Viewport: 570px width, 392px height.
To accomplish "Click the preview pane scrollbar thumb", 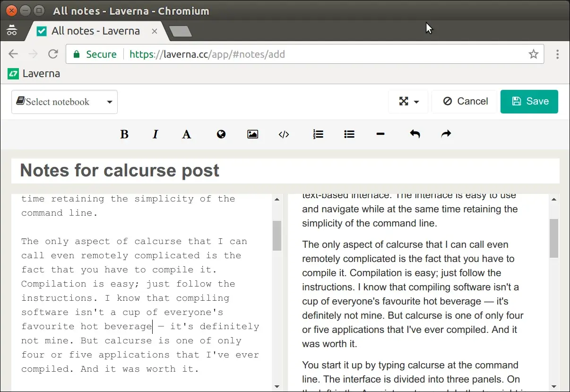I will coord(554,238).
